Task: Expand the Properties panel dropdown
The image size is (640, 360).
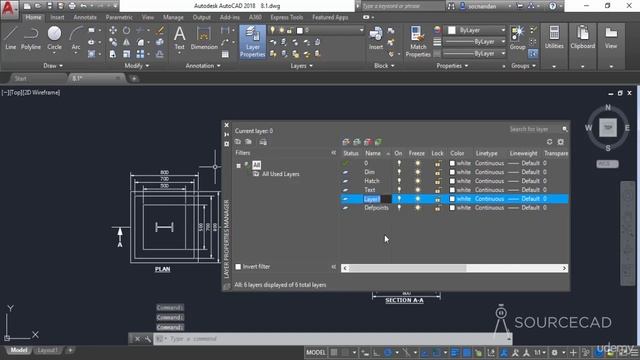Action: pos(452,66)
